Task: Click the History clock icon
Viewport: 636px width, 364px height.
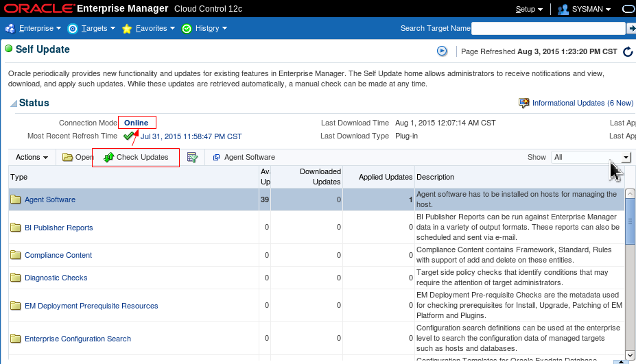Action: point(187,28)
